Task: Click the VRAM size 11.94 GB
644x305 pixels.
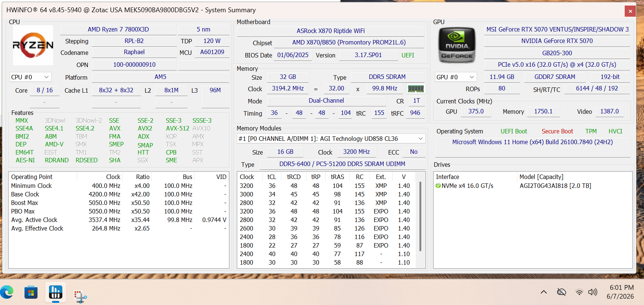Action: tap(502, 77)
